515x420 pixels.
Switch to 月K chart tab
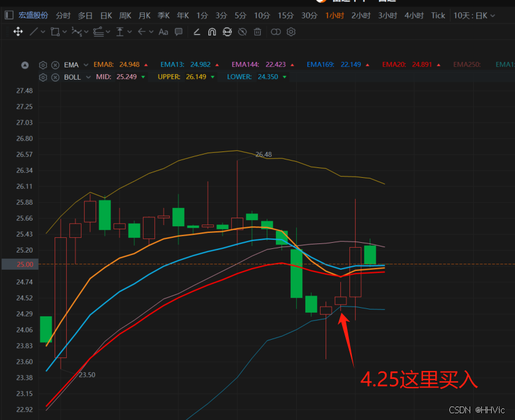(x=145, y=15)
